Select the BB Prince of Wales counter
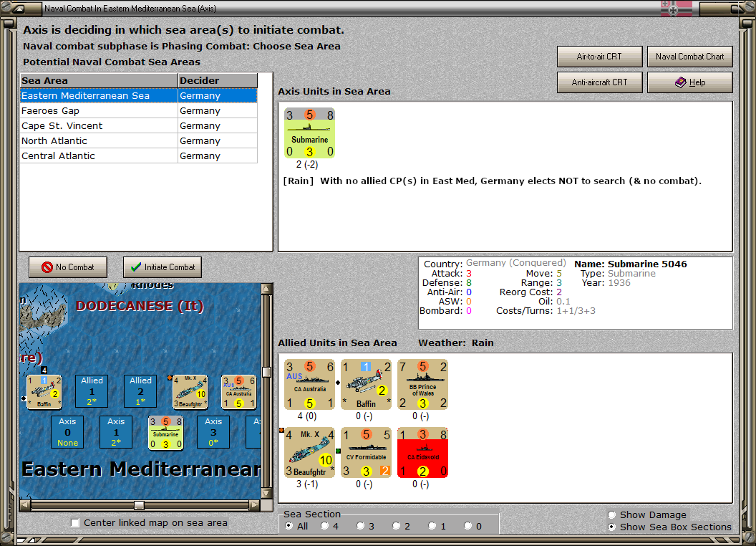 423,384
